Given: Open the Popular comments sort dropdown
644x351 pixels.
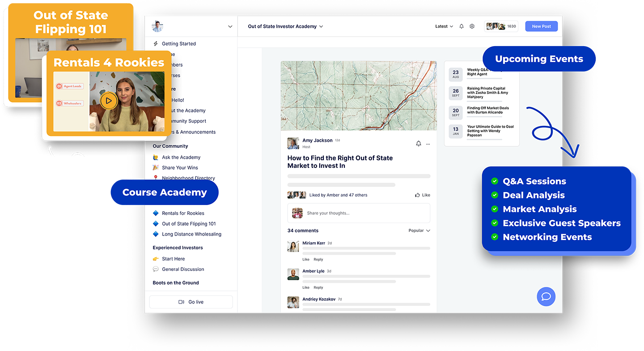Looking at the screenshot, I should click(419, 231).
